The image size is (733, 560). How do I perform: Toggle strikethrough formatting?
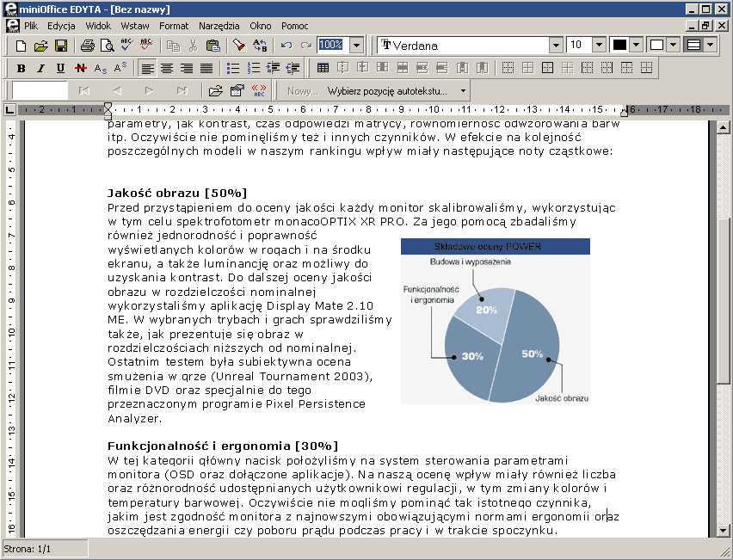(80, 68)
